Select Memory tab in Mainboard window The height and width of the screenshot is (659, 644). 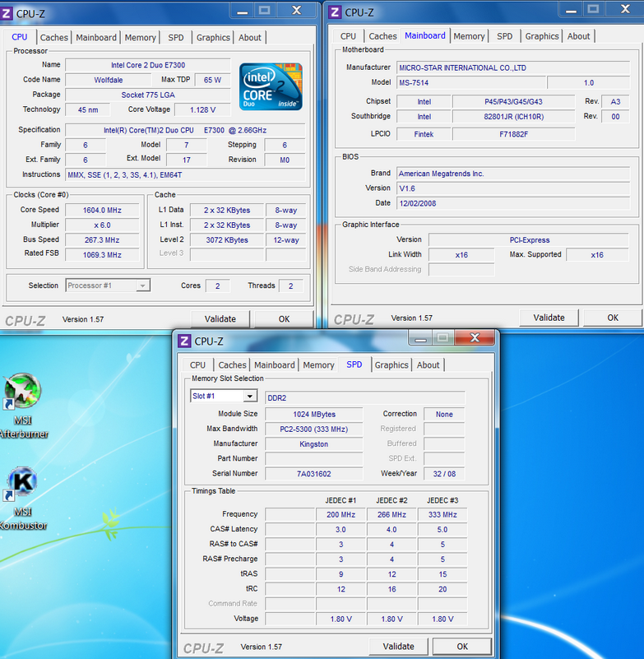(x=470, y=36)
